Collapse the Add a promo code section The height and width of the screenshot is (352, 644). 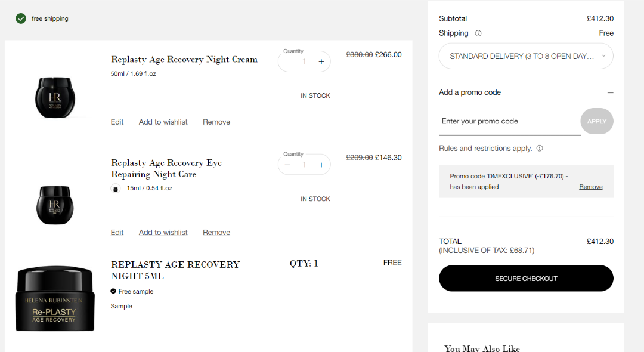pos(610,92)
